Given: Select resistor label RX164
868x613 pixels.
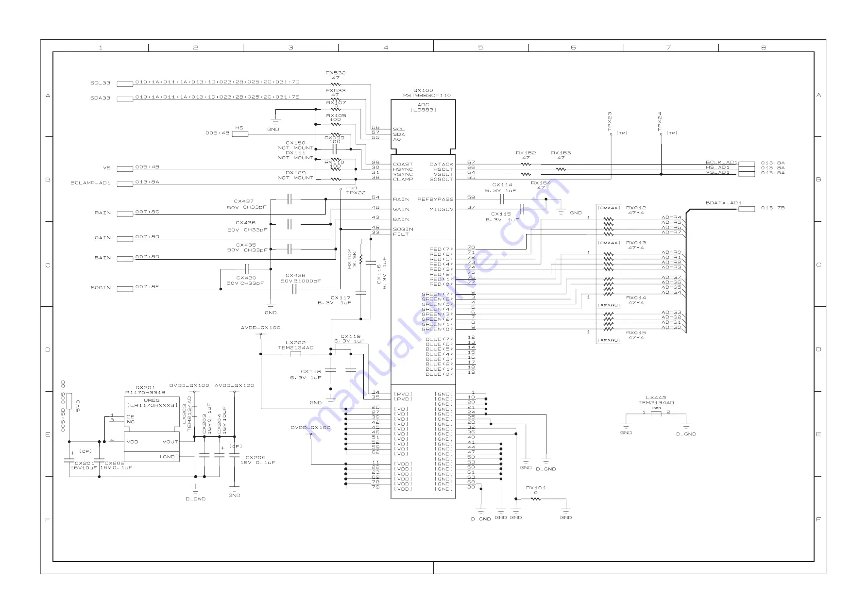Looking at the screenshot, I should pyautogui.click(x=541, y=183).
